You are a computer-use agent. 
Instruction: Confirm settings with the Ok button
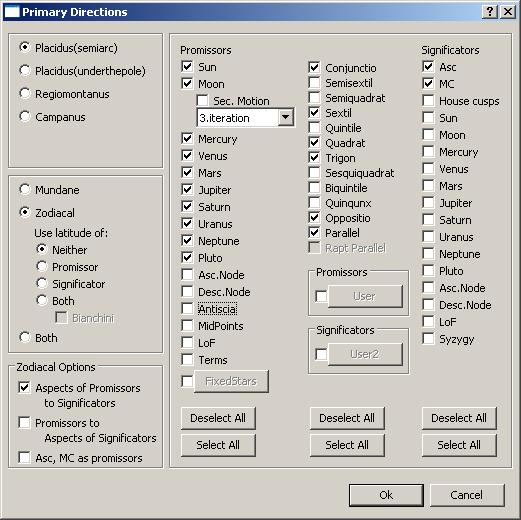[386, 495]
